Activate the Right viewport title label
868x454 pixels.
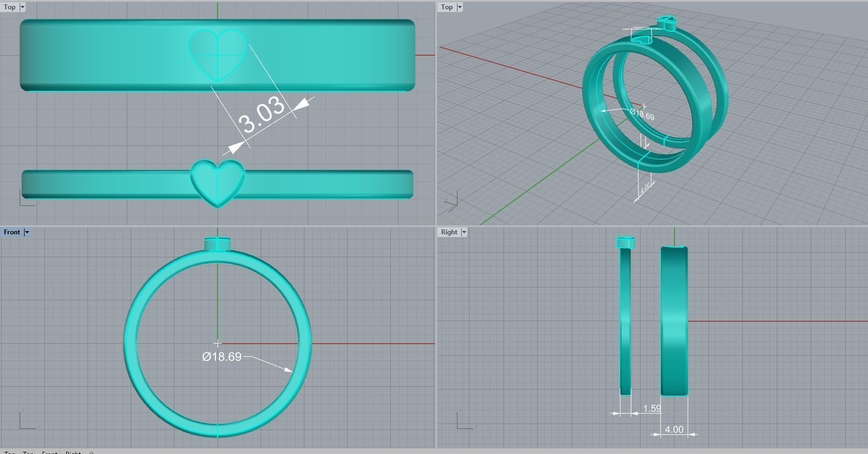coord(449,232)
